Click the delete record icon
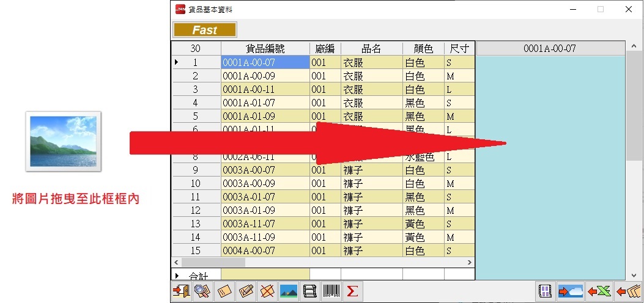This screenshot has width=644, height=303. coord(267,292)
